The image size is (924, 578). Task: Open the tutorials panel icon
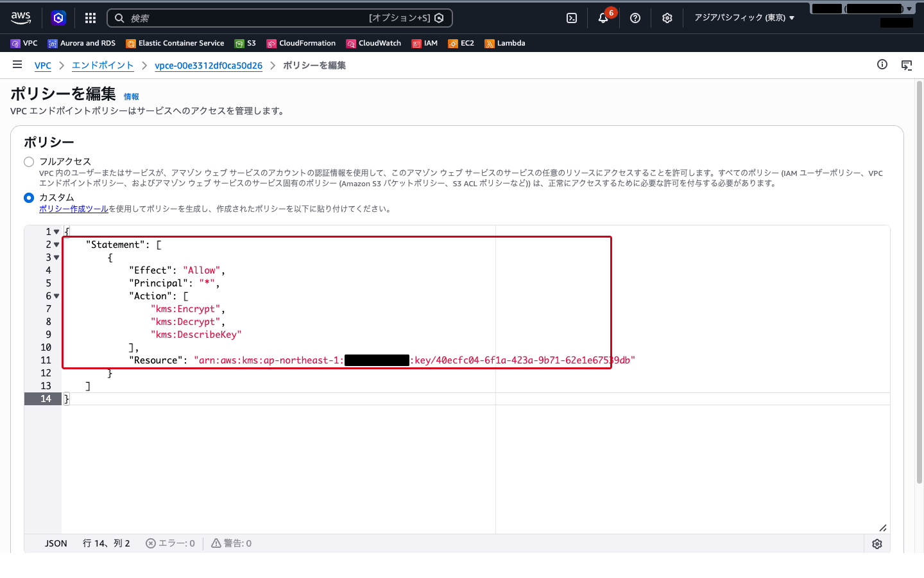click(x=907, y=65)
